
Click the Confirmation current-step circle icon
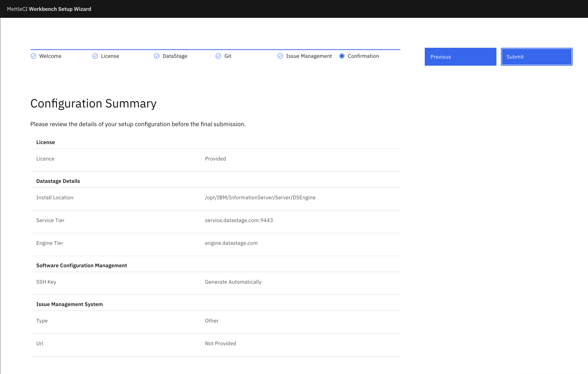pos(342,56)
